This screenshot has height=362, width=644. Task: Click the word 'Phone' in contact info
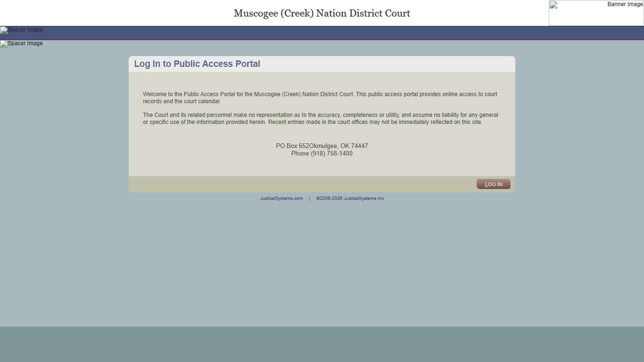pyautogui.click(x=300, y=154)
